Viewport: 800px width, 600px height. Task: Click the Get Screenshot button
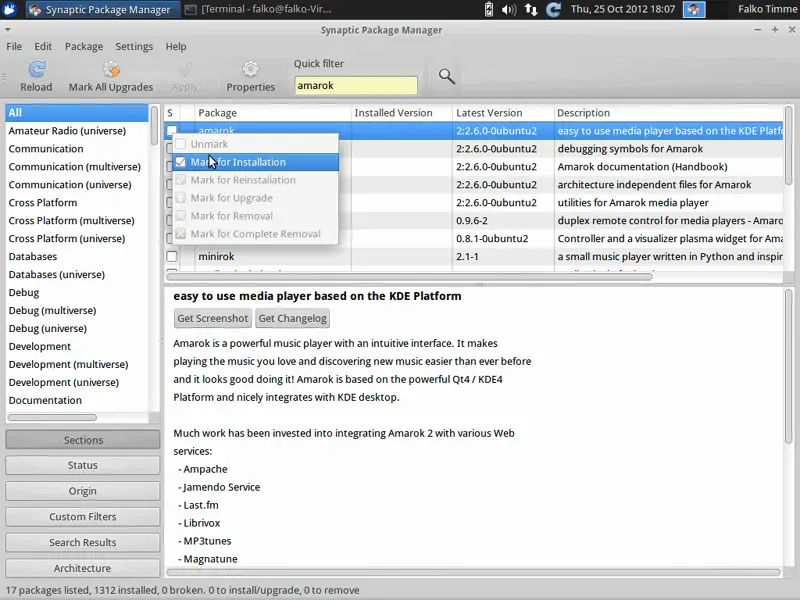pyautogui.click(x=213, y=318)
